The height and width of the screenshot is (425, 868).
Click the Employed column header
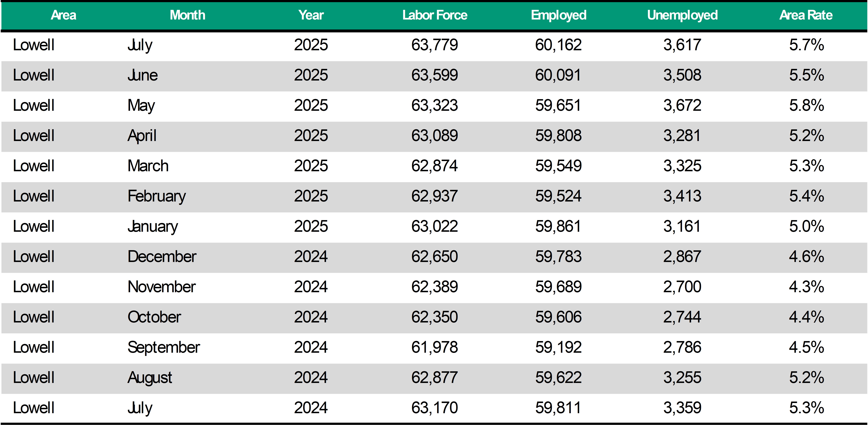point(558,15)
